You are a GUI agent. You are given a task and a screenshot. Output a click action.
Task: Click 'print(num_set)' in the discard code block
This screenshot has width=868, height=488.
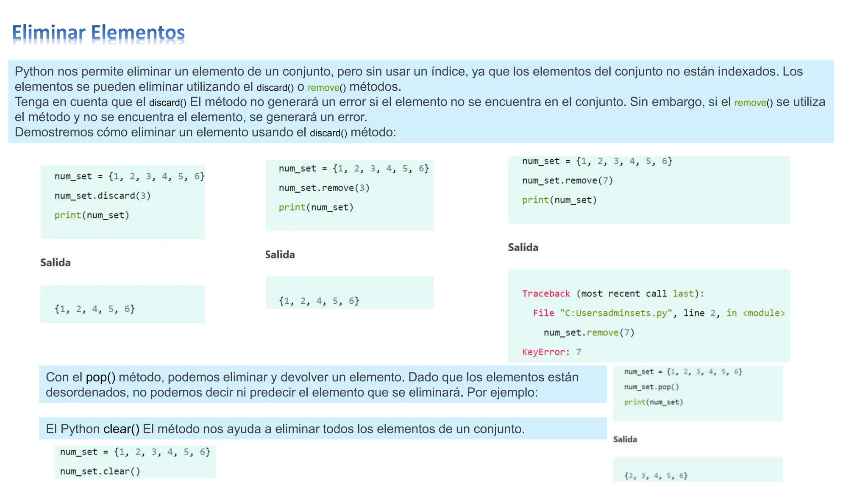pos(92,215)
